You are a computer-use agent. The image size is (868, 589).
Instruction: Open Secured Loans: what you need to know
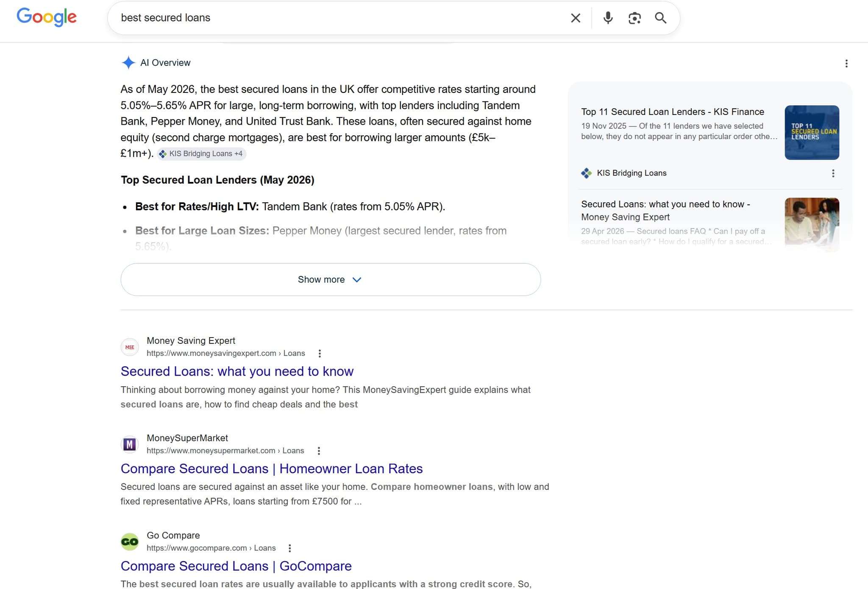pyautogui.click(x=237, y=371)
